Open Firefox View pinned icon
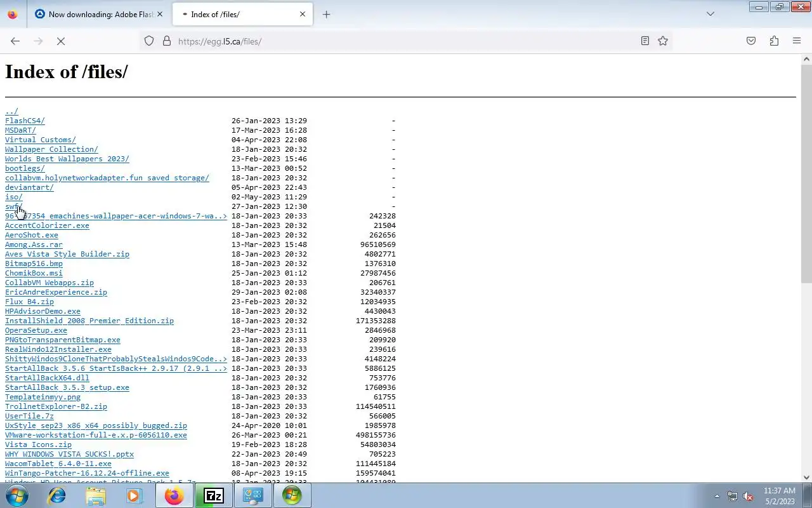Screen dimensions: 812x508 [13, 14]
